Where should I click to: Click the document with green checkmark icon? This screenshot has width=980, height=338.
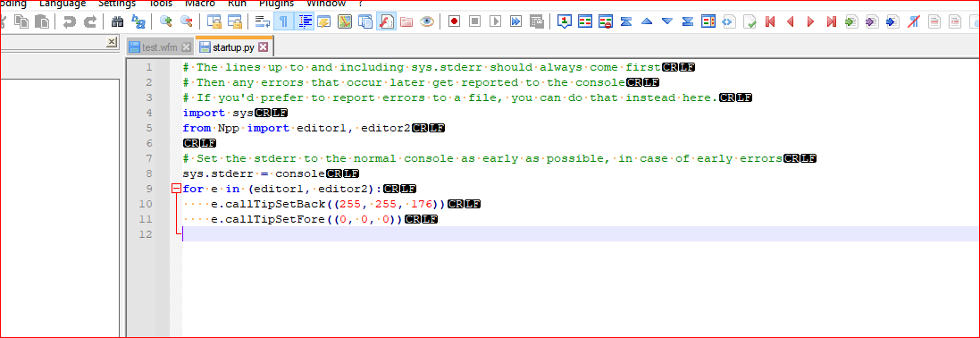pyautogui.click(x=750, y=21)
